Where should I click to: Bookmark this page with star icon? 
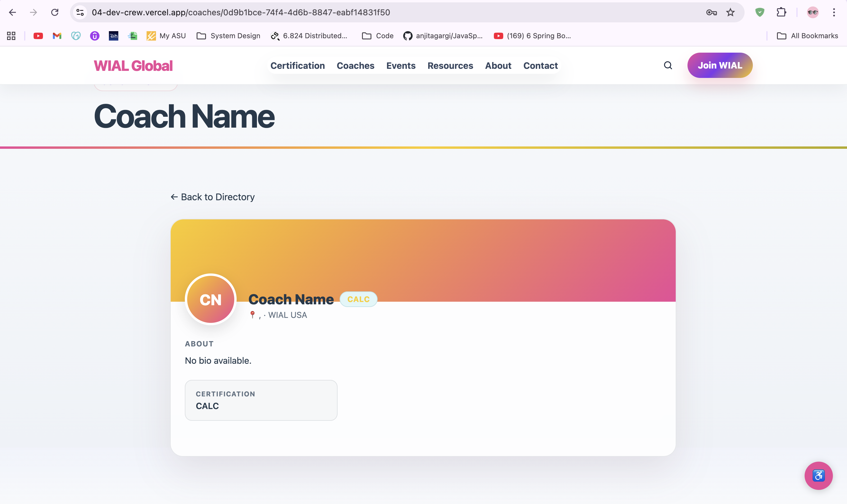[730, 13]
